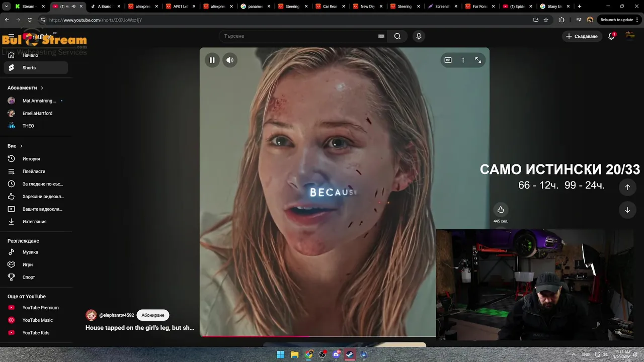Browse Музика category
The width and height of the screenshot is (644, 362).
pyautogui.click(x=35, y=252)
